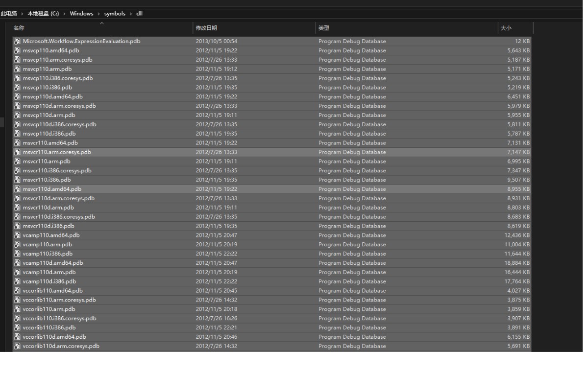The image size is (588, 373).
Task: Click file icon of vcamp110.arm.pdb
Action: 17,245
